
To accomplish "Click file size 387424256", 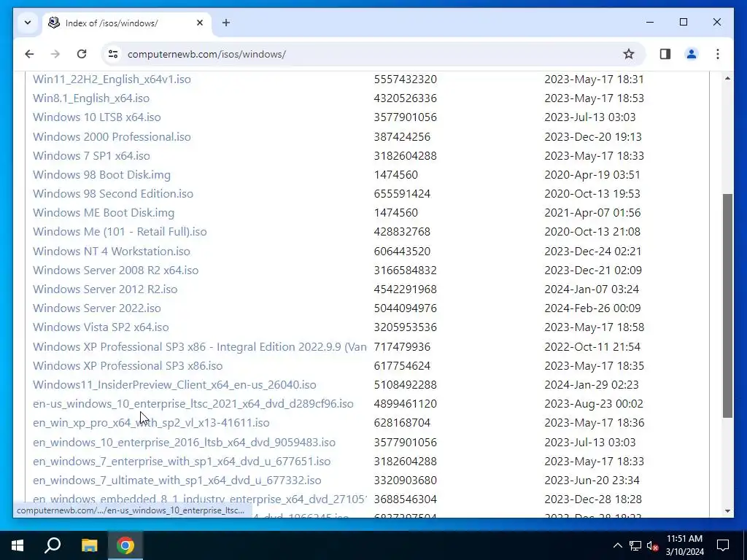I will click(402, 136).
